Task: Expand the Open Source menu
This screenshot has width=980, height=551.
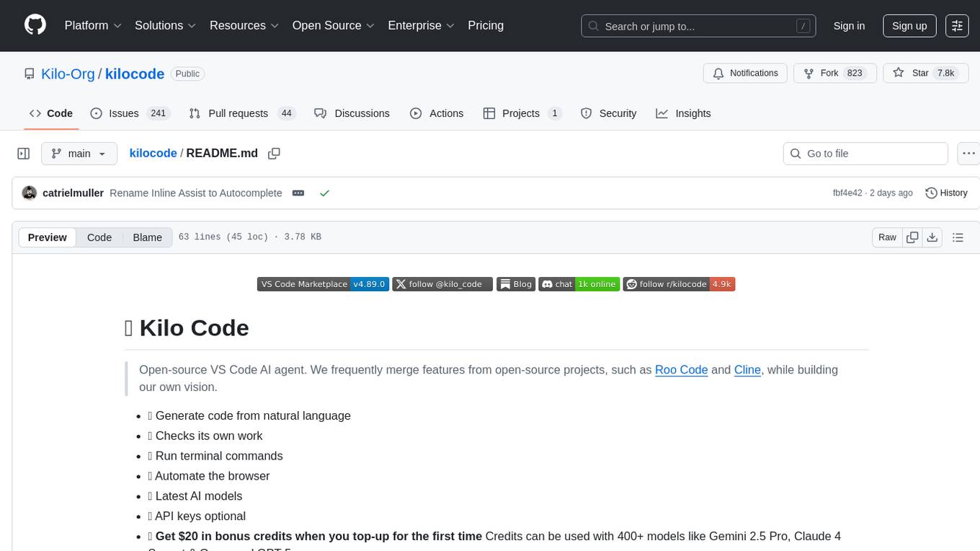Action: point(334,25)
